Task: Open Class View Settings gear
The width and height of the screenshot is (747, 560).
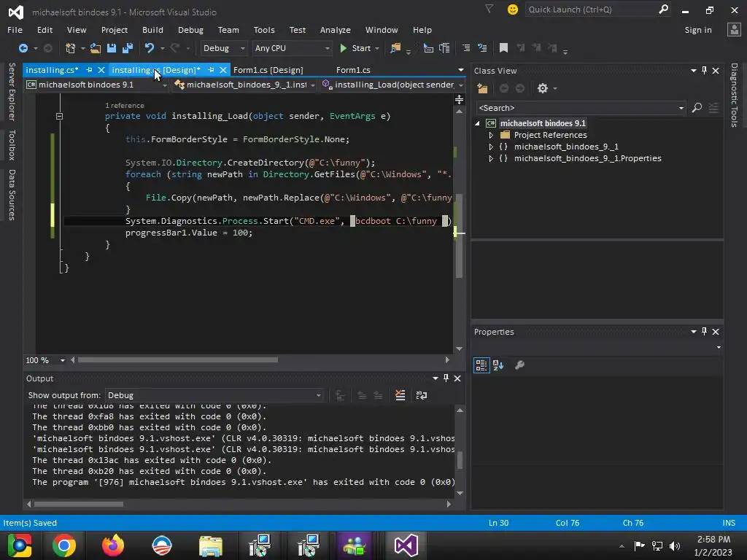Action: click(543, 88)
